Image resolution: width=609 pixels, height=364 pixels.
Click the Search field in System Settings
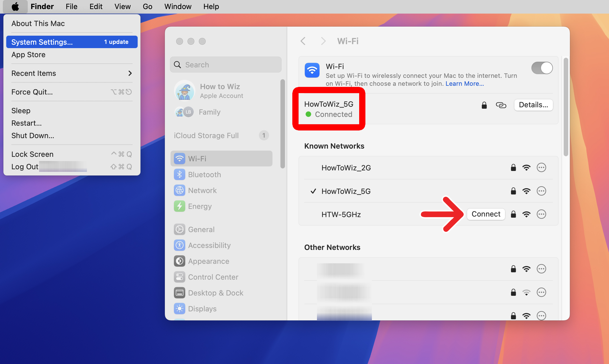(x=225, y=65)
